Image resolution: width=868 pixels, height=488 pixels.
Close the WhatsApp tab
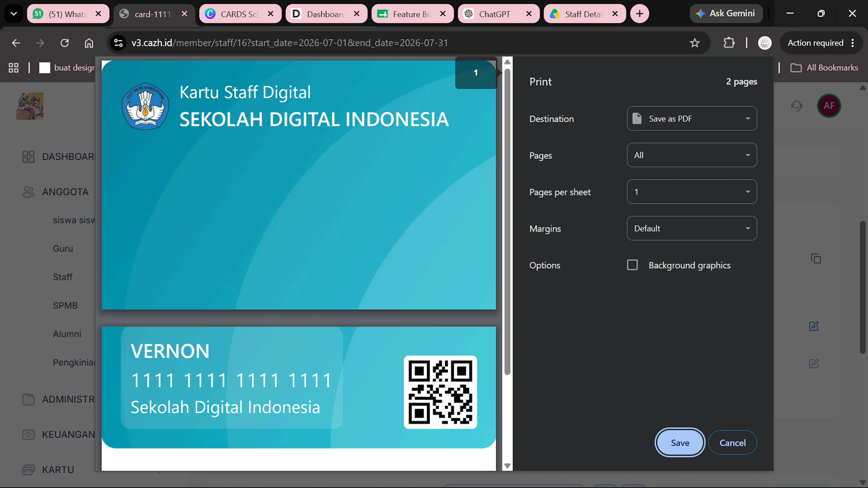pyautogui.click(x=98, y=14)
